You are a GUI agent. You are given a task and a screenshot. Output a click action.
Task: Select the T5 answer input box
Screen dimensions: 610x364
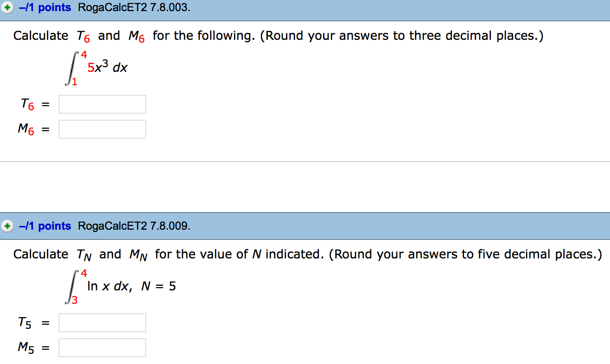click(x=102, y=322)
